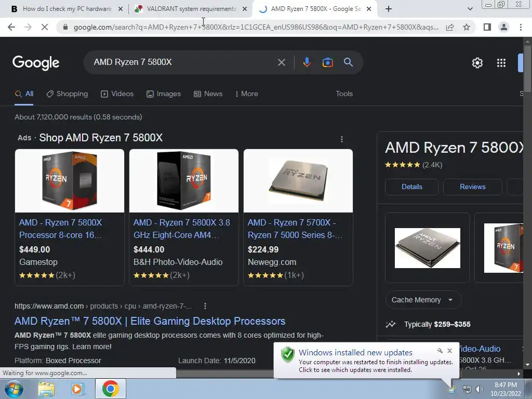This screenshot has height=399, width=532.
Task: Open a new tab with plus button
Action: coord(389,9)
